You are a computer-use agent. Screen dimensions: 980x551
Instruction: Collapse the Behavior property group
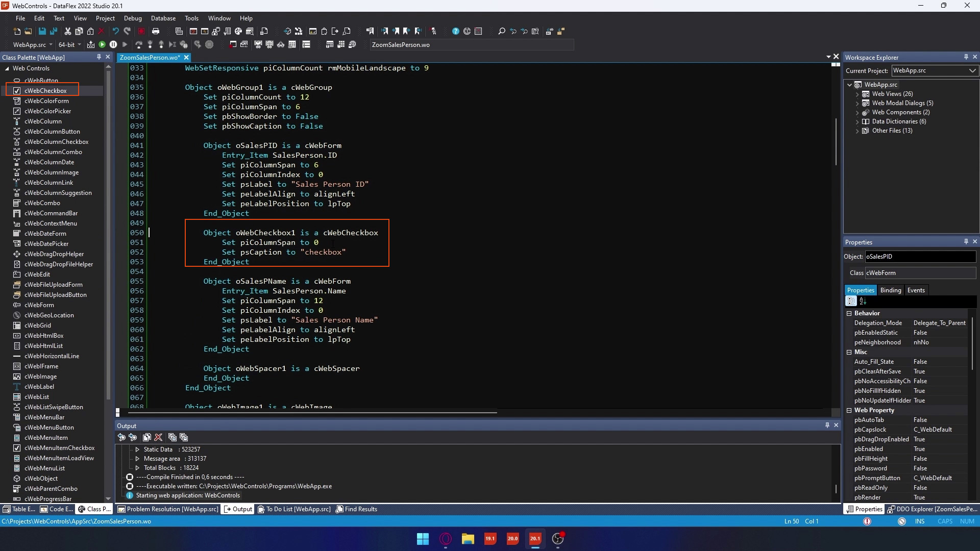click(x=849, y=313)
